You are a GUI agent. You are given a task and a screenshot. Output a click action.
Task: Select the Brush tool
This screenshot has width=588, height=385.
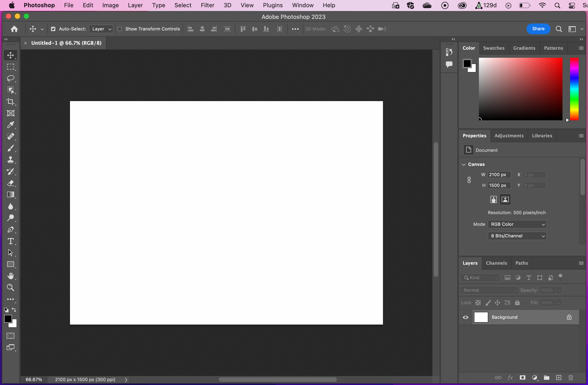click(x=11, y=148)
